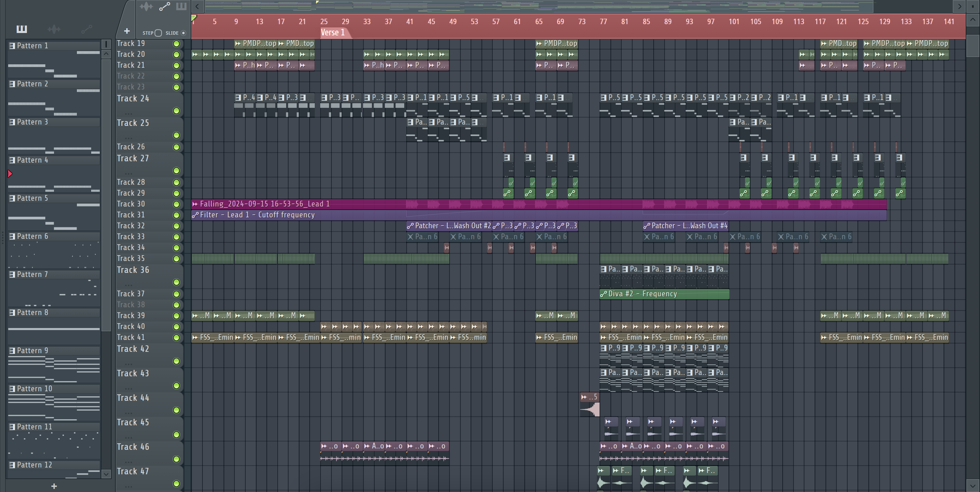Image resolution: width=980 pixels, height=492 pixels.
Task: Open the first P..9 clip menu on Track 42
Action: [603, 348]
